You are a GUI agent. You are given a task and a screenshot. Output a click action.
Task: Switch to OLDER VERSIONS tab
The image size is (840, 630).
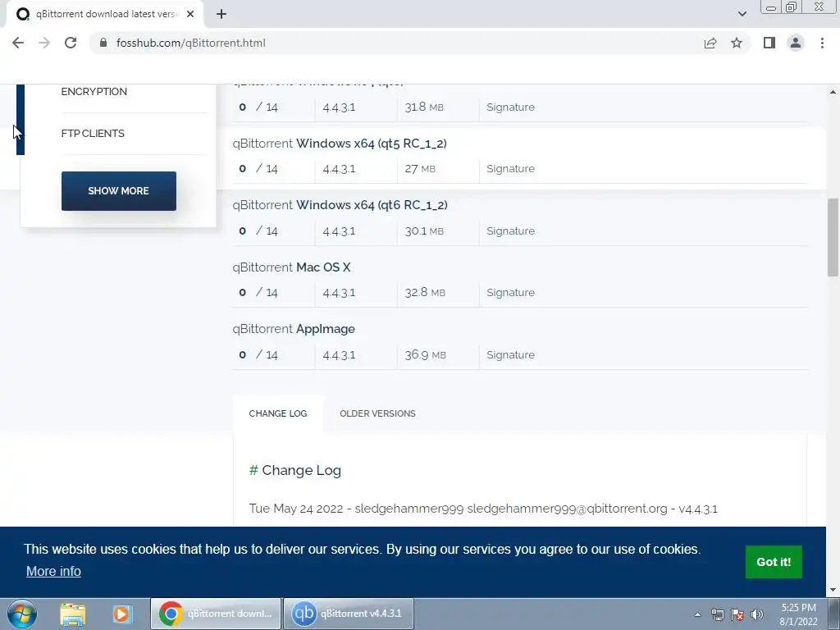(x=377, y=413)
